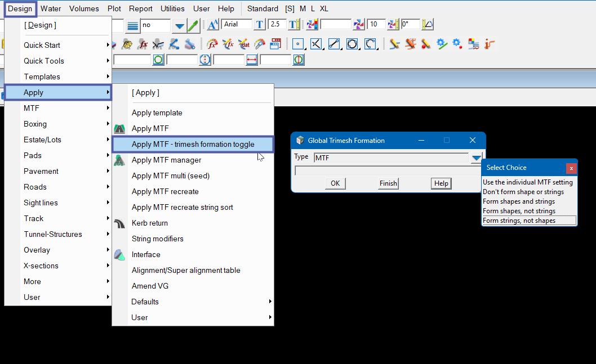Click the Apply MTF road icon
This screenshot has width=596, height=364.
click(x=119, y=129)
